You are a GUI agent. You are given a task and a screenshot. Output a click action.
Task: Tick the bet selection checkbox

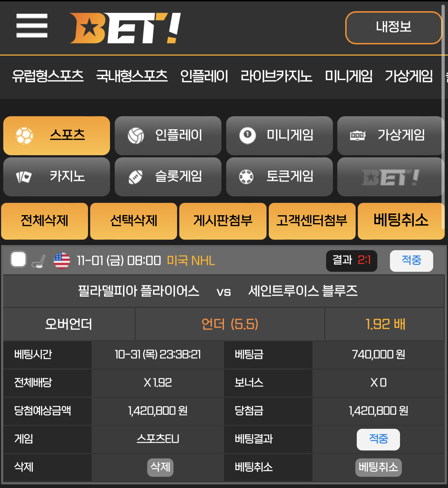coord(18,259)
